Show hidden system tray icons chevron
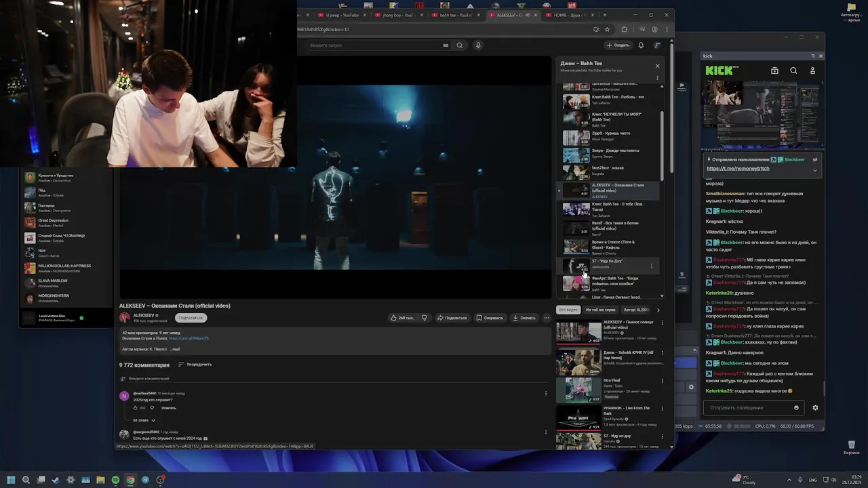 click(x=789, y=480)
